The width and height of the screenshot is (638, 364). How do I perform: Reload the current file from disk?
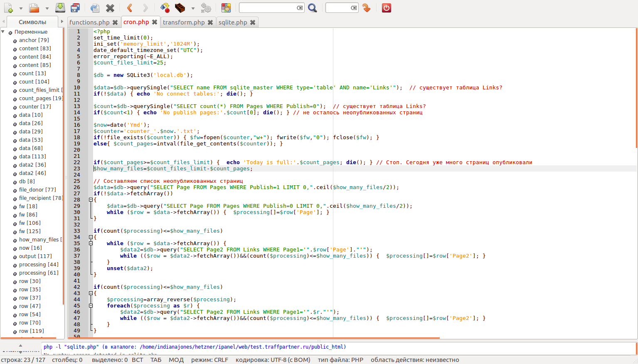tap(95, 8)
